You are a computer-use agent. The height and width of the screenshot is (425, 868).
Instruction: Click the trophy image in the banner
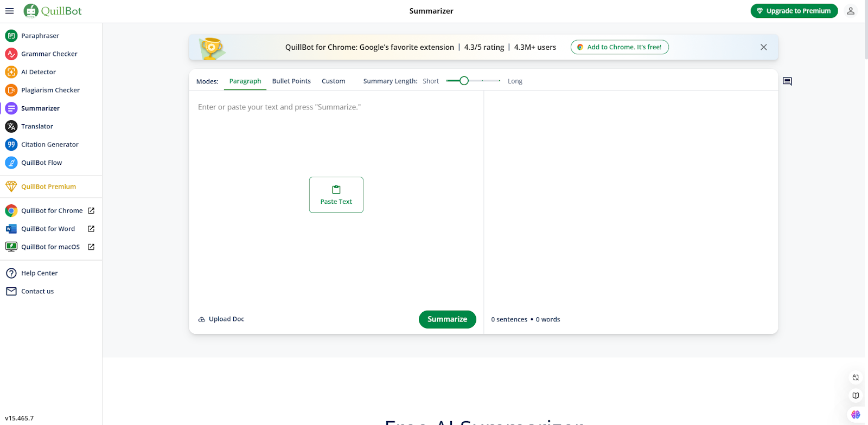(211, 48)
